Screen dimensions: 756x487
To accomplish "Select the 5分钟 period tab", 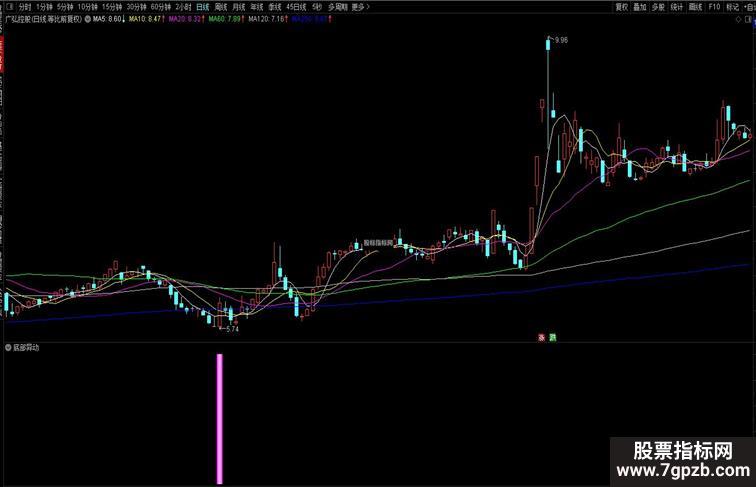I will [65, 7].
